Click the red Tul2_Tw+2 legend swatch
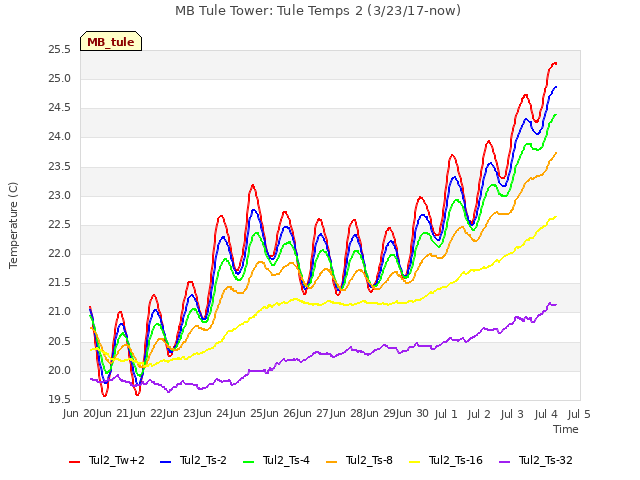Image resolution: width=640 pixels, height=480 pixels. tap(75, 462)
